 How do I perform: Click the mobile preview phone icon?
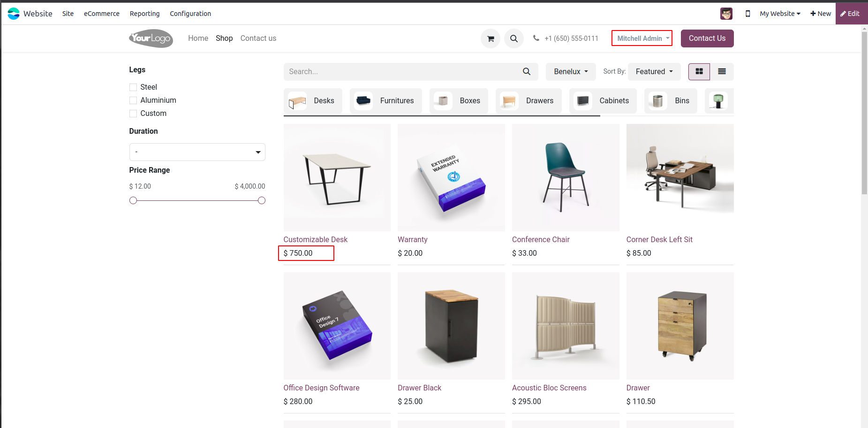[x=747, y=14]
